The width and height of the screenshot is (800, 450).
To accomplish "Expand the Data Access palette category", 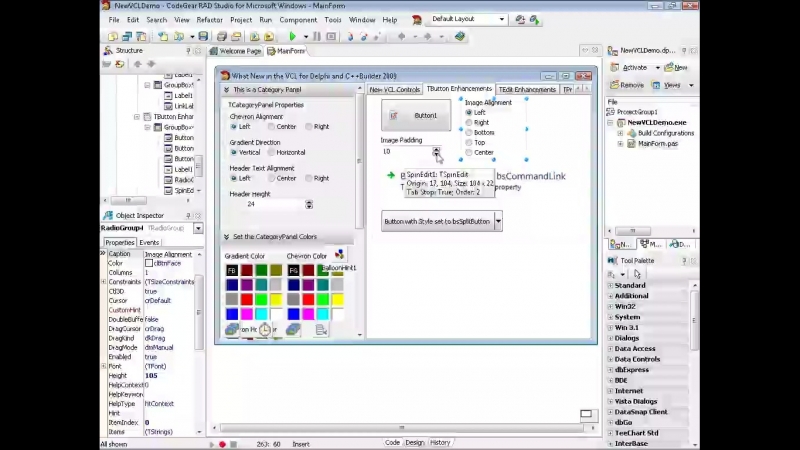I will (x=611, y=349).
